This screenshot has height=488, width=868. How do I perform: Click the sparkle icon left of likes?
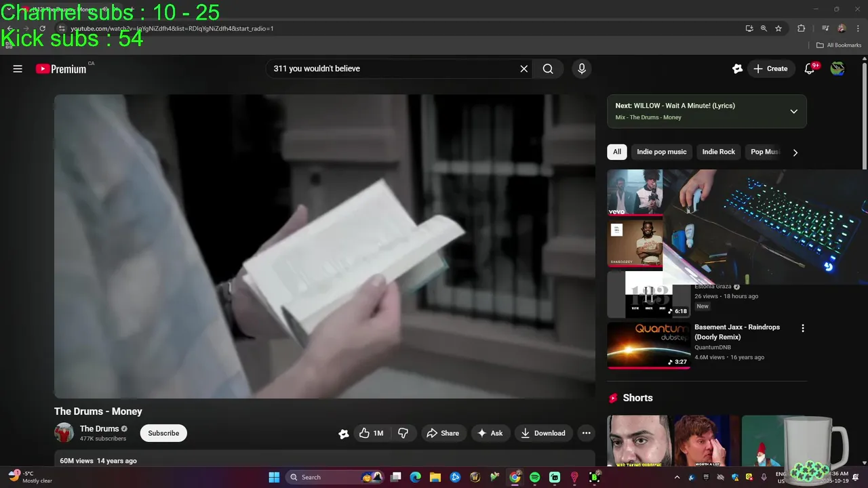pos(343,434)
